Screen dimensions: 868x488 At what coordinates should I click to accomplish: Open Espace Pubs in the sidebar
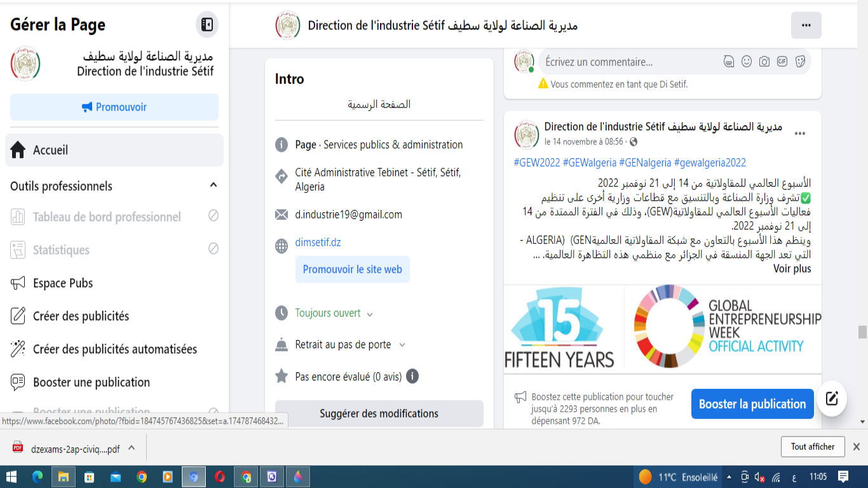pyautogui.click(x=114, y=283)
